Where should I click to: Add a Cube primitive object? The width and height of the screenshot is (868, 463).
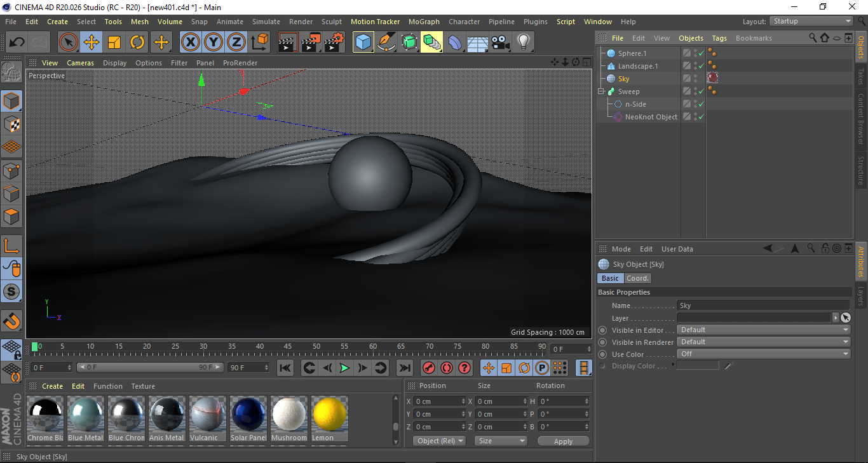(363, 43)
